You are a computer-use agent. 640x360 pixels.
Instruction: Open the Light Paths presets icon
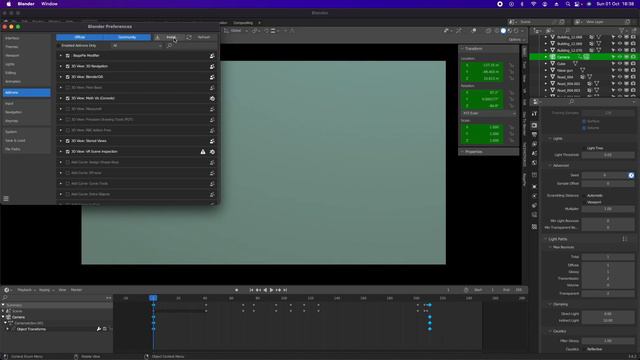(x=625, y=239)
